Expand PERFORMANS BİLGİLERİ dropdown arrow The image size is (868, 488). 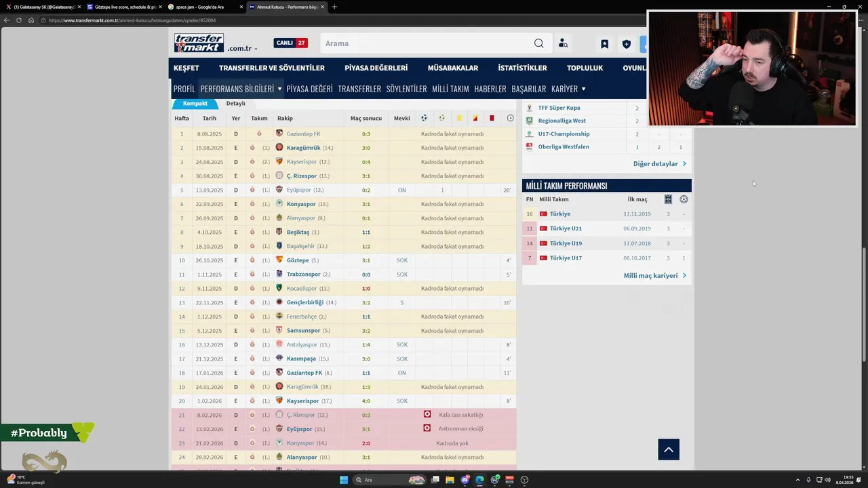tap(279, 89)
